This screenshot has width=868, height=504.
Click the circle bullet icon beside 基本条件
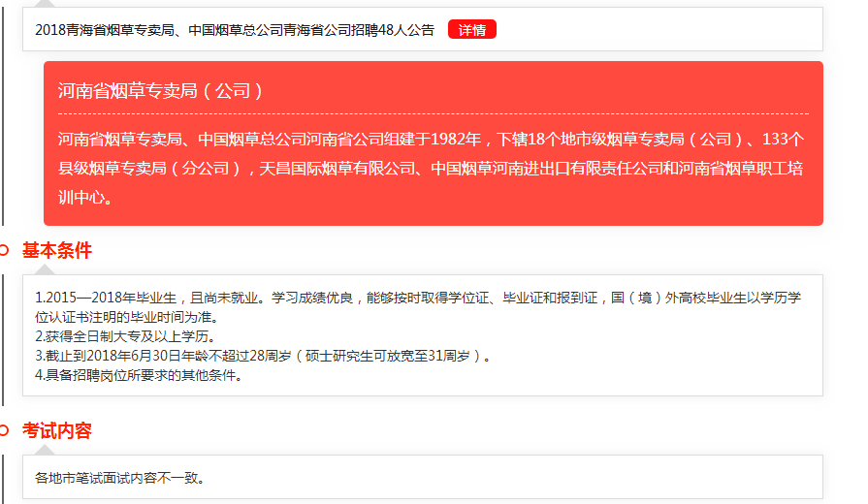coord(4,250)
